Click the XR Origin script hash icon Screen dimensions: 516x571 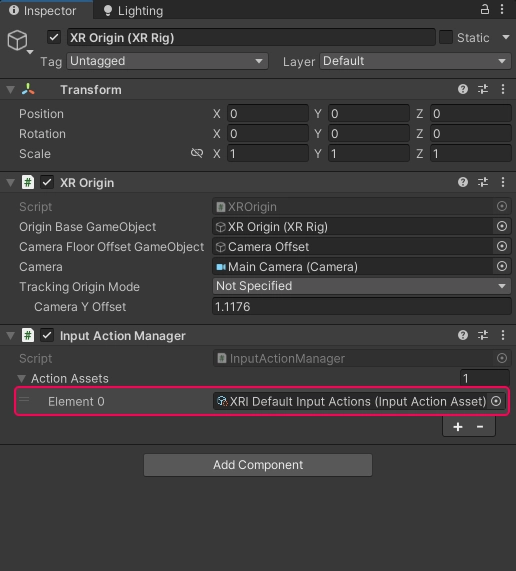(x=28, y=182)
